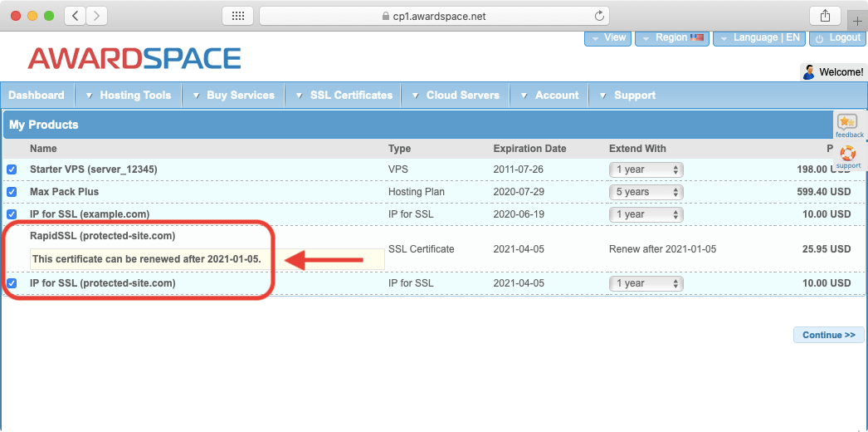Click the Safari back arrow
The height and width of the screenshot is (432, 868).
75,16
